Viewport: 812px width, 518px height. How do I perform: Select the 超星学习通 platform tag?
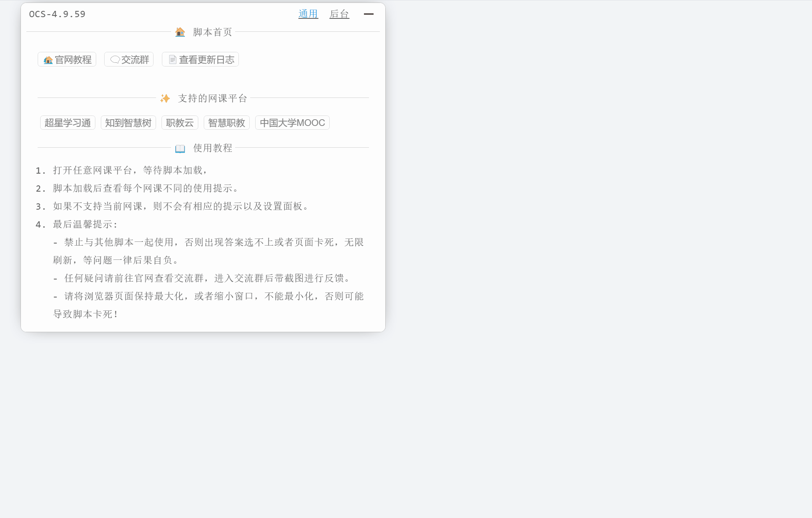click(x=67, y=123)
